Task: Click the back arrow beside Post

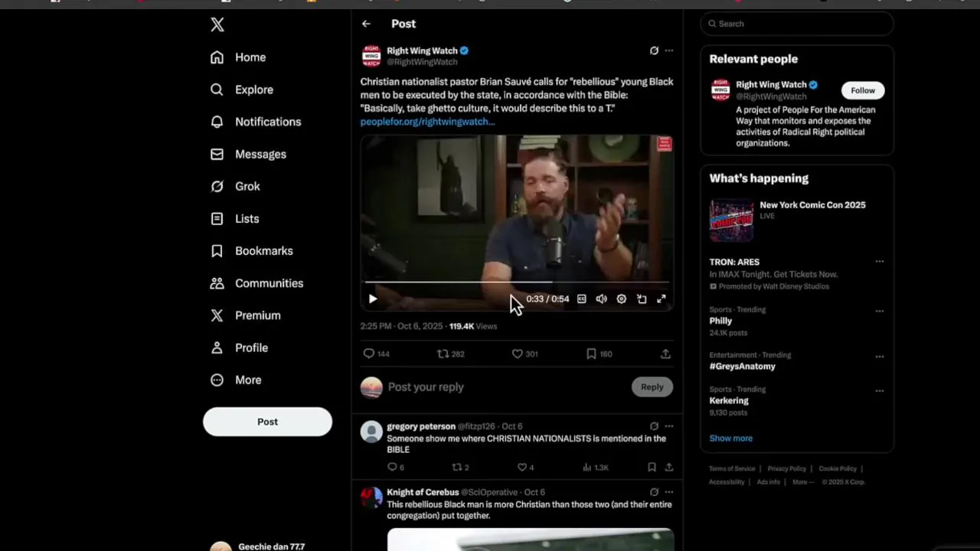Action: 366,24
